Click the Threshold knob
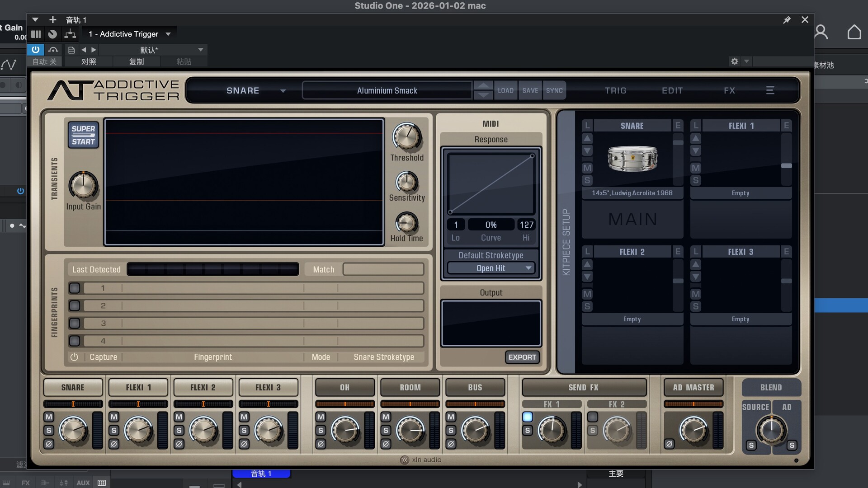 pos(406,136)
